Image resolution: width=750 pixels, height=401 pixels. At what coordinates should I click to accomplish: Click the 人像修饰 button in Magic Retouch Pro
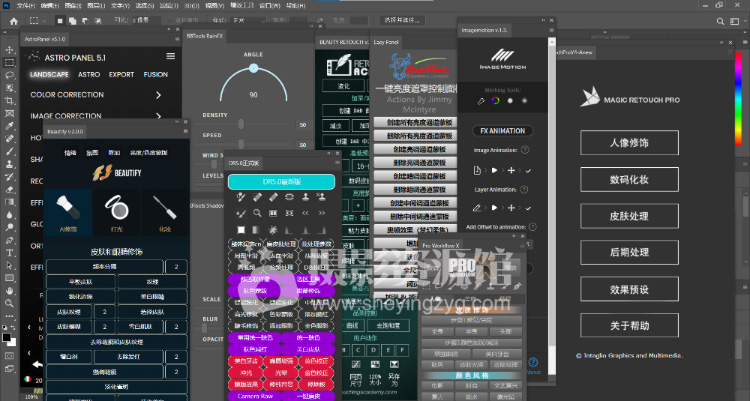pos(629,143)
